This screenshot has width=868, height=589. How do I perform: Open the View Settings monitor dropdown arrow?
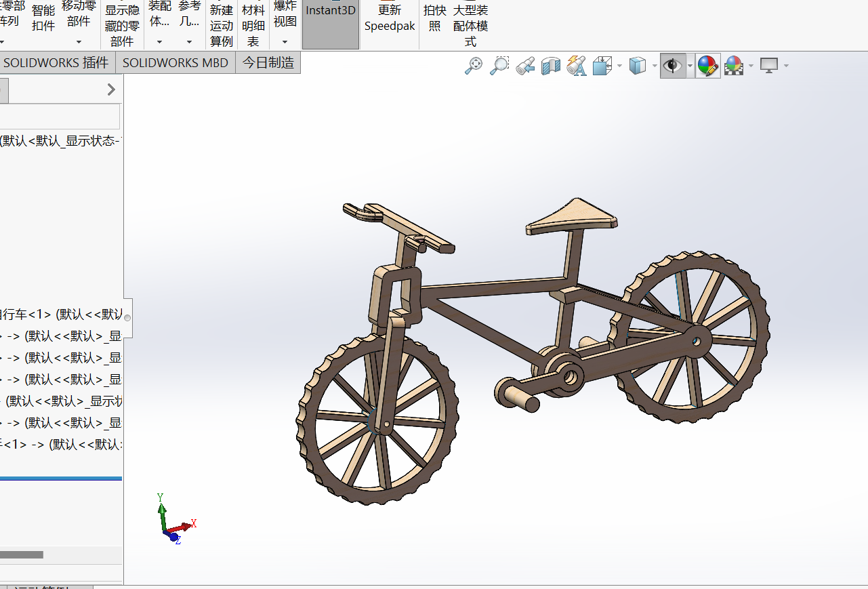point(786,66)
